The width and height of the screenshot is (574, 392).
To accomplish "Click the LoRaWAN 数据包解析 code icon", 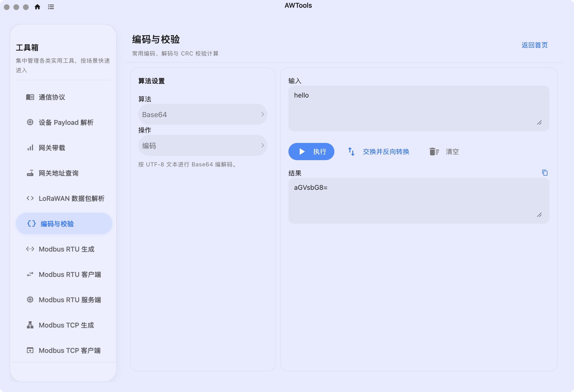I will coord(30,198).
